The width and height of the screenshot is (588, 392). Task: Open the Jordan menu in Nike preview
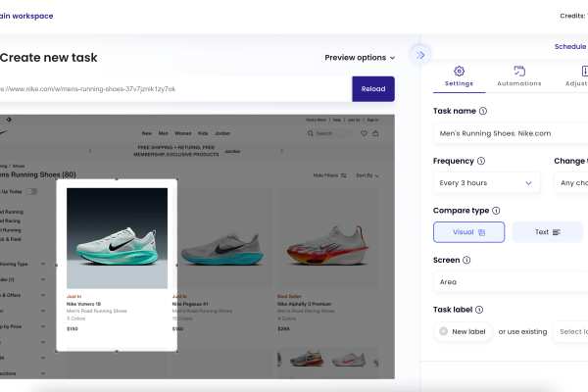click(x=222, y=133)
